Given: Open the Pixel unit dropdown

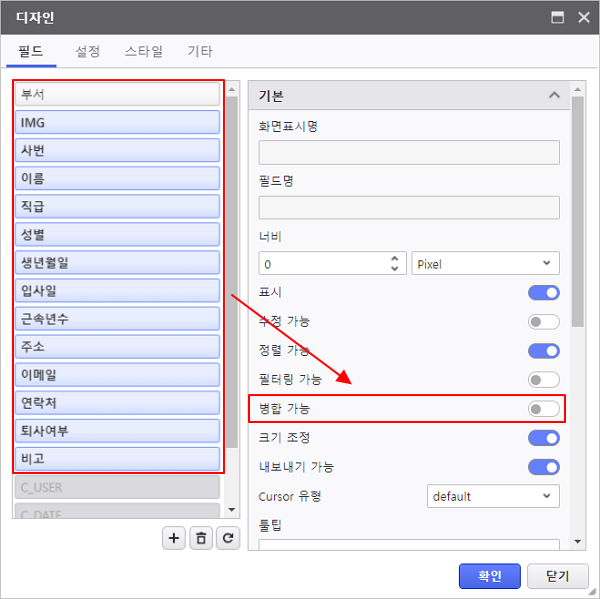Looking at the screenshot, I should [x=485, y=264].
